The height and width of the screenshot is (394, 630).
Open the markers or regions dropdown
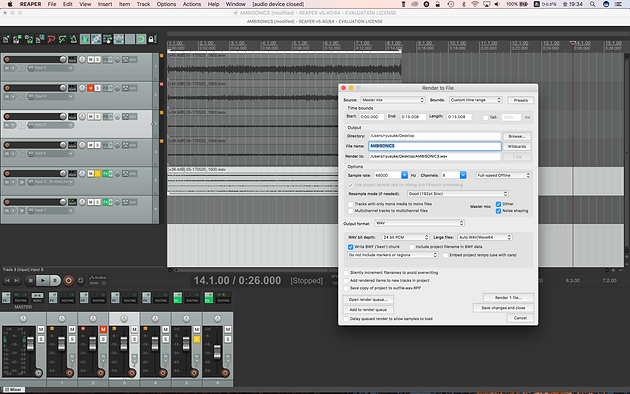[393, 255]
